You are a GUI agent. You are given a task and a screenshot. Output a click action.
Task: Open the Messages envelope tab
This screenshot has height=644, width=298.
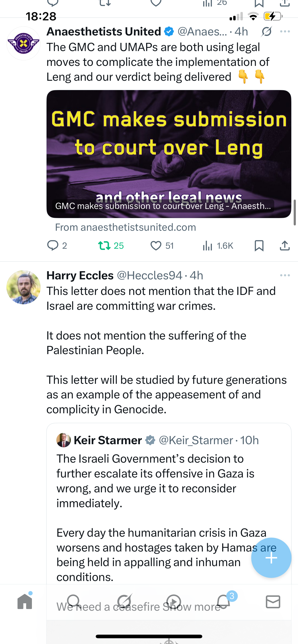pyautogui.click(x=273, y=602)
